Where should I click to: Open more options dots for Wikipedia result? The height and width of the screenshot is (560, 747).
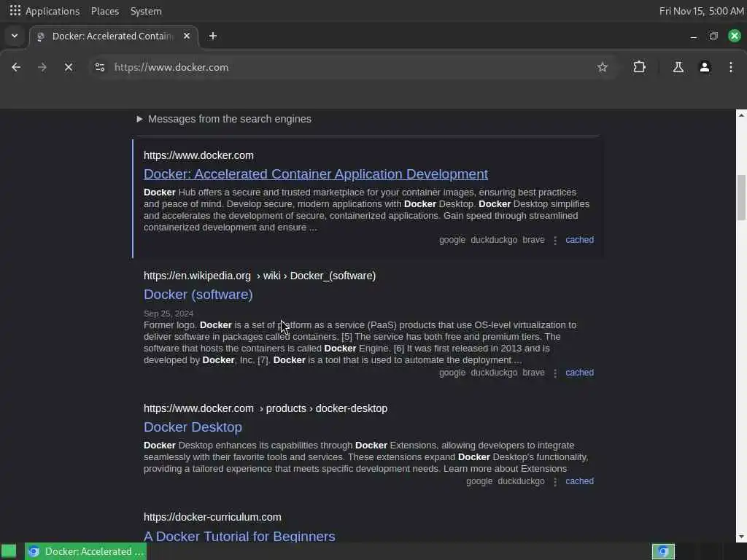pyautogui.click(x=555, y=373)
